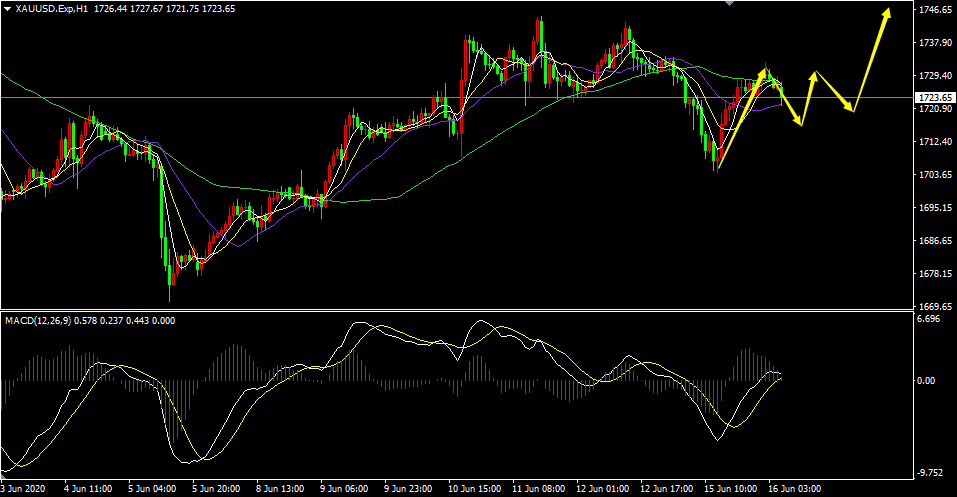
Task: Click the MACD values 0.578 0.237 0.443 0.000
Action: point(125,321)
